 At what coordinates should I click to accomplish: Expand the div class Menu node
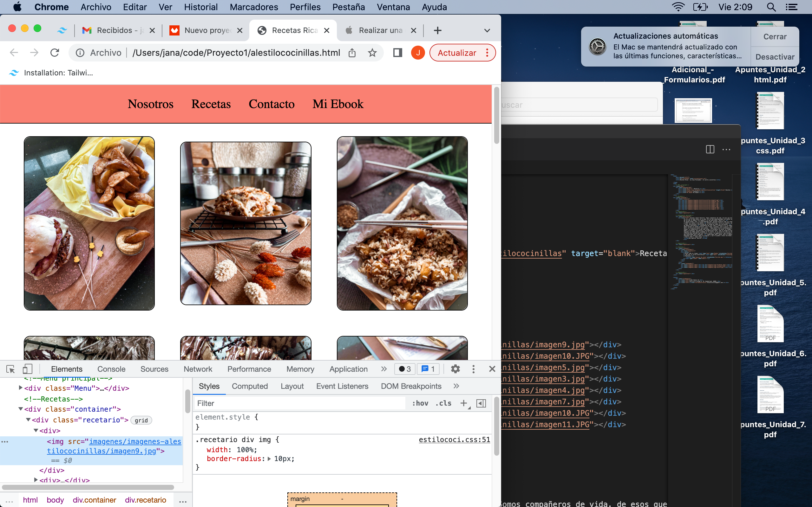coord(21,388)
